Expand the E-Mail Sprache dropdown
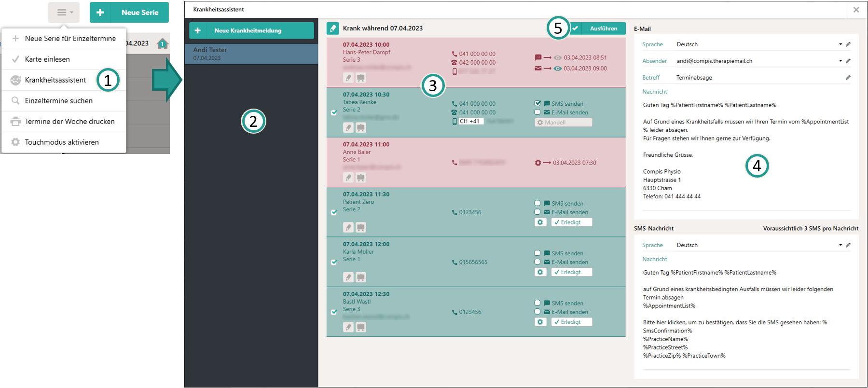 tap(840, 44)
